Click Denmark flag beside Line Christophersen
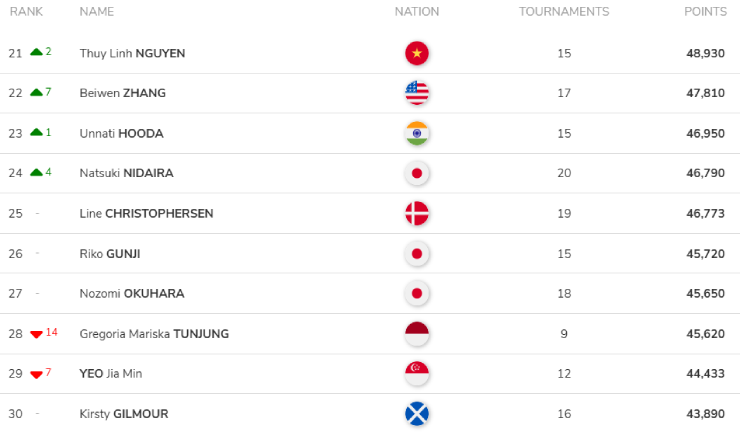Viewport: 740px width, 432px height. point(417,213)
